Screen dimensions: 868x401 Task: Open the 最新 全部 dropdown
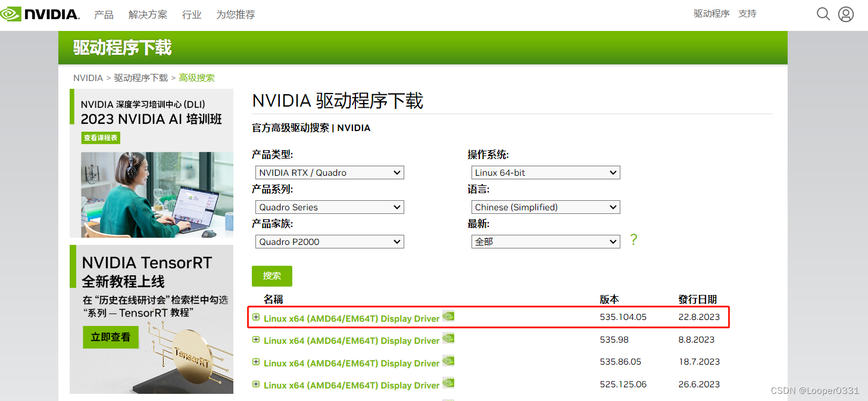(545, 242)
